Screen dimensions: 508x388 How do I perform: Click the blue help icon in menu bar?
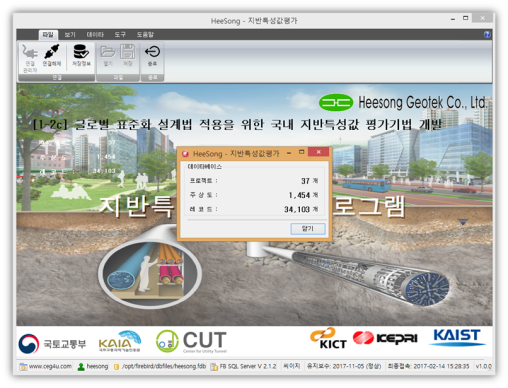[487, 34]
